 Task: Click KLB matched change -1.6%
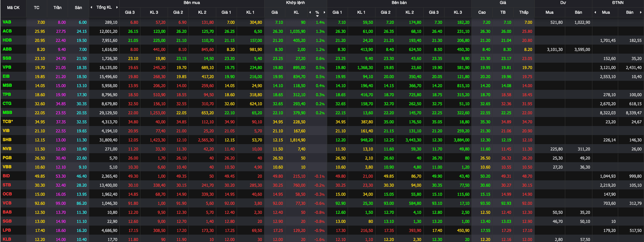(319, 240)
